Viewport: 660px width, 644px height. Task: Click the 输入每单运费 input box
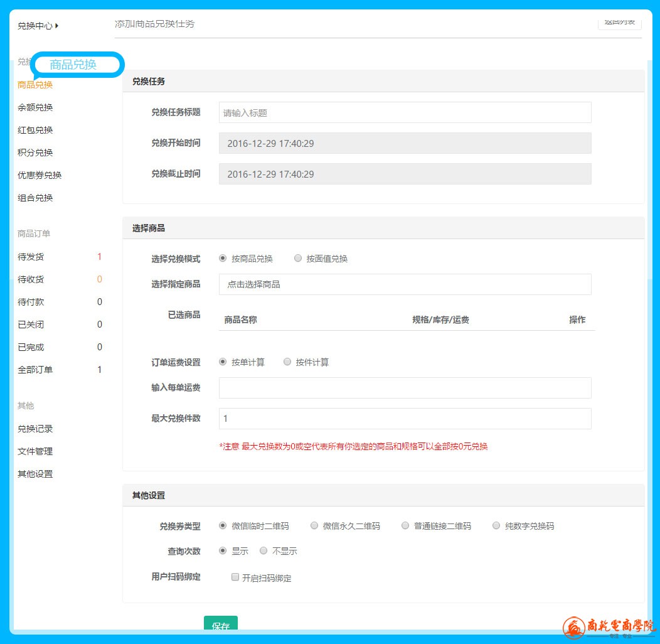pyautogui.click(x=405, y=388)
